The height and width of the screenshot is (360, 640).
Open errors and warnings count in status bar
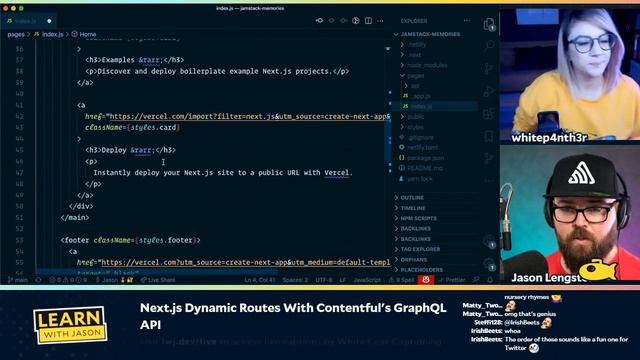coord(68,280)
